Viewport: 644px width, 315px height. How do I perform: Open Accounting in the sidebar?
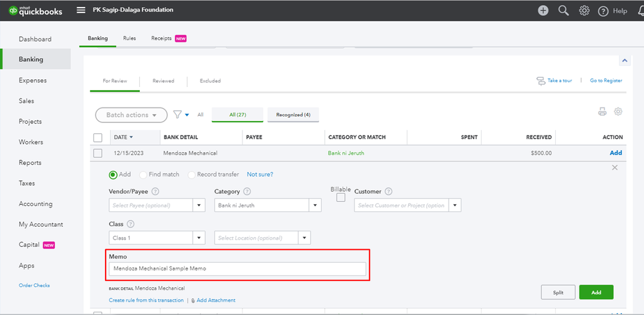[x=35, y=204]
